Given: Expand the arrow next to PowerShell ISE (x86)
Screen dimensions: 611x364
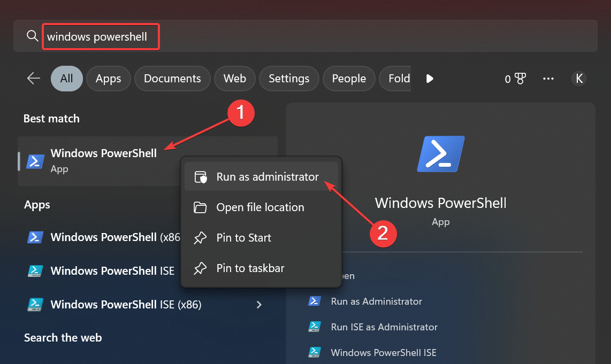Looking at the screenshot, I should (x=259, y=304).
